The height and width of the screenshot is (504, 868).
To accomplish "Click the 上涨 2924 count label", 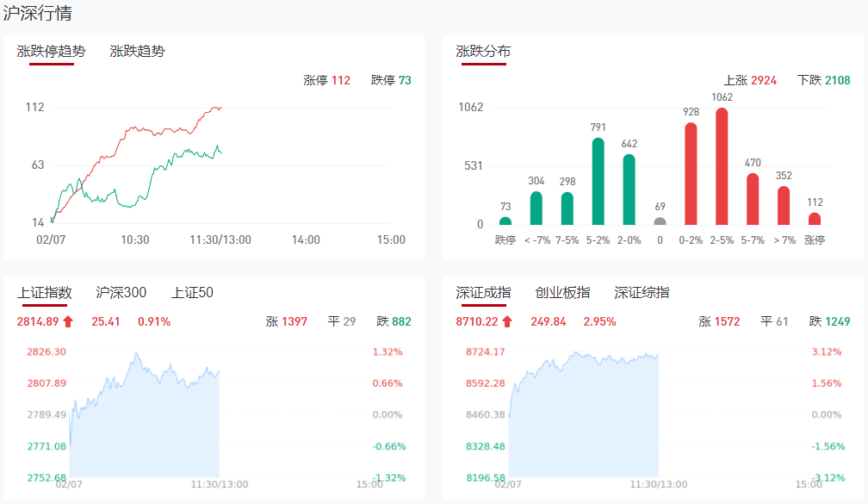I will click(751, 80).
